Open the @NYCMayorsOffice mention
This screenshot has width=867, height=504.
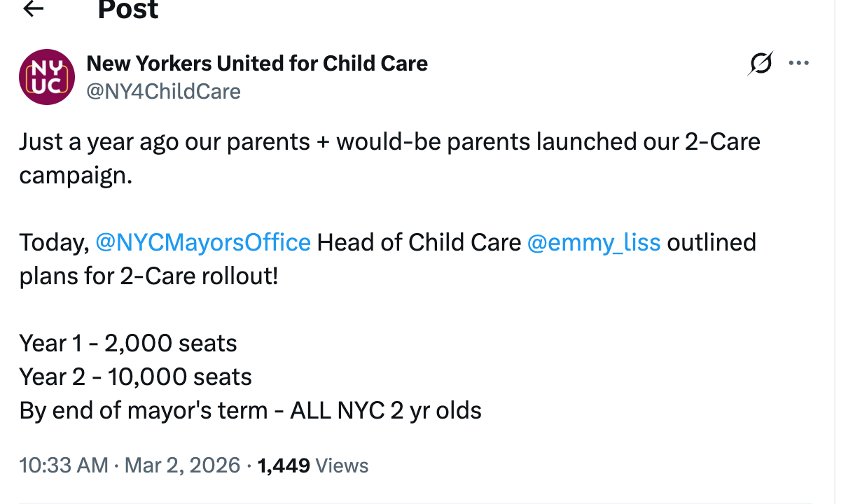202,242
